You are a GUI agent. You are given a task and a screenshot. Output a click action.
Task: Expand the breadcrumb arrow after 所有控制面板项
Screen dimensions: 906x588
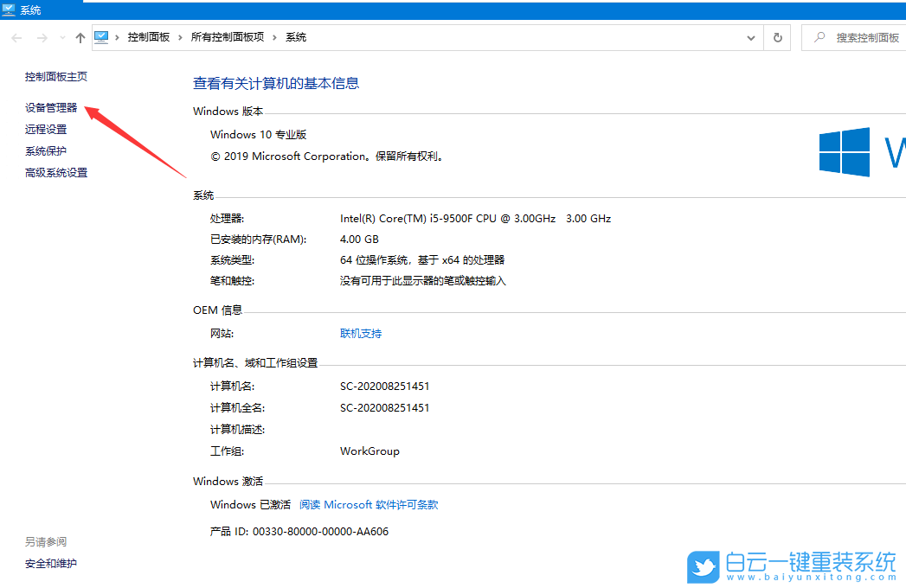272,37
